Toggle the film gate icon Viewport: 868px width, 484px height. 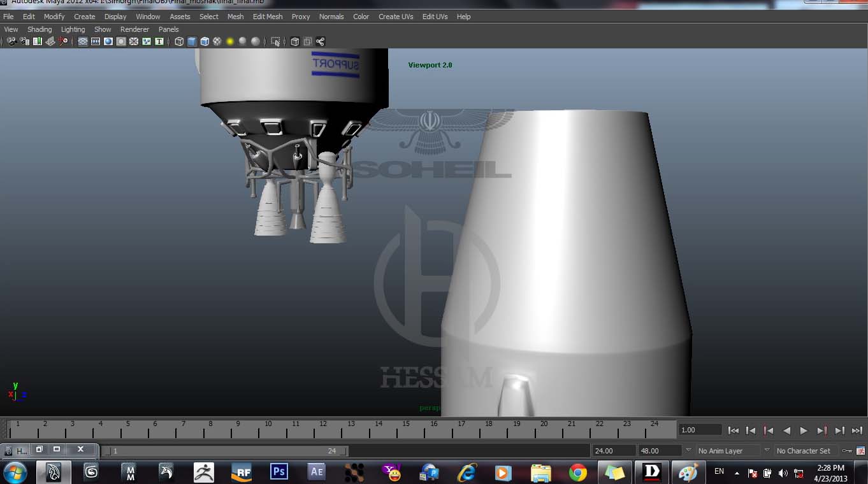pos(96,41)
